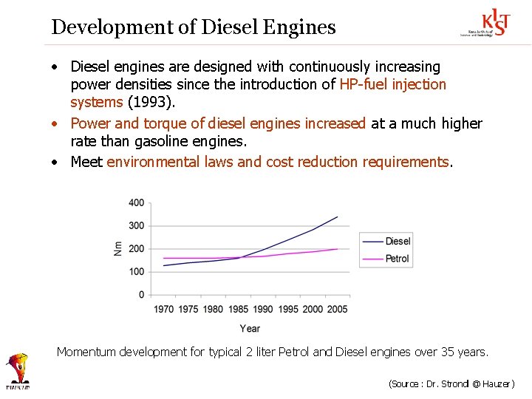Viewport: 532px width, 399px height.
Task: Click the text 'rate than gasoline engines.'
Action: [x=158, y=141]
